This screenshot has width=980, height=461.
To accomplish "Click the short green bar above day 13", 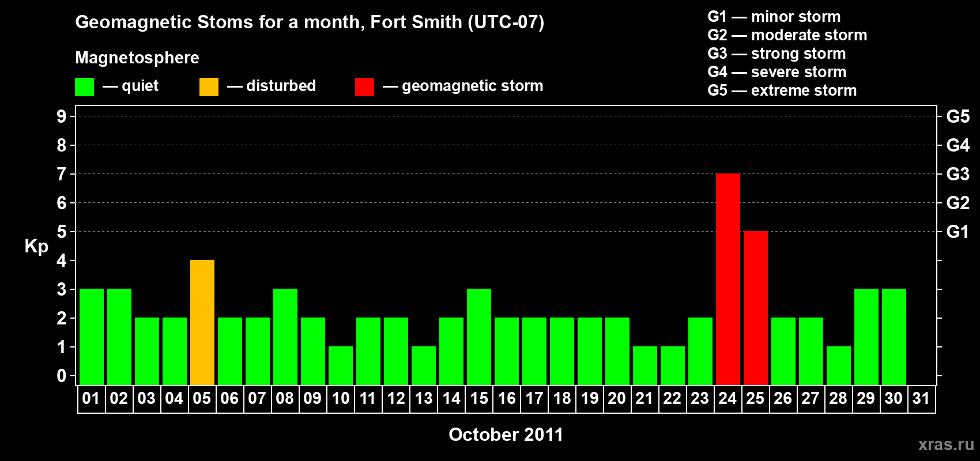I will pyautogui.click(x=424, y=365).
